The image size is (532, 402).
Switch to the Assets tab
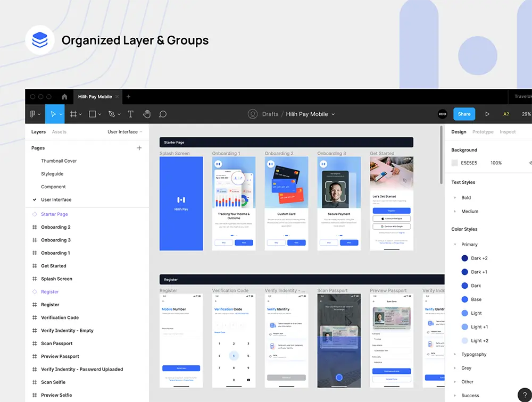pos(59,132)
